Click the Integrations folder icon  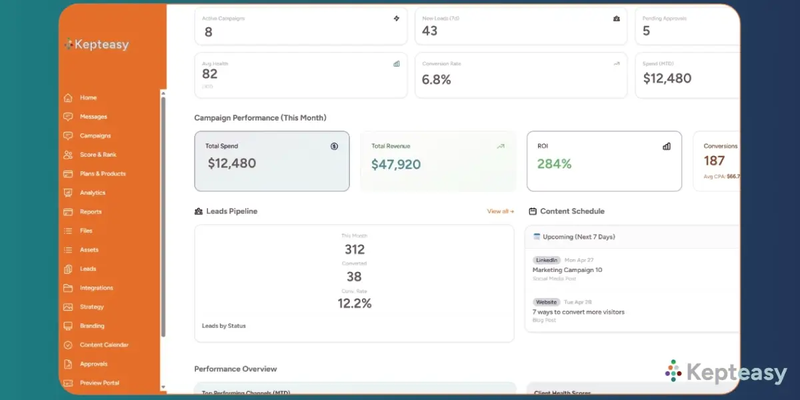(x=68, y=288)
